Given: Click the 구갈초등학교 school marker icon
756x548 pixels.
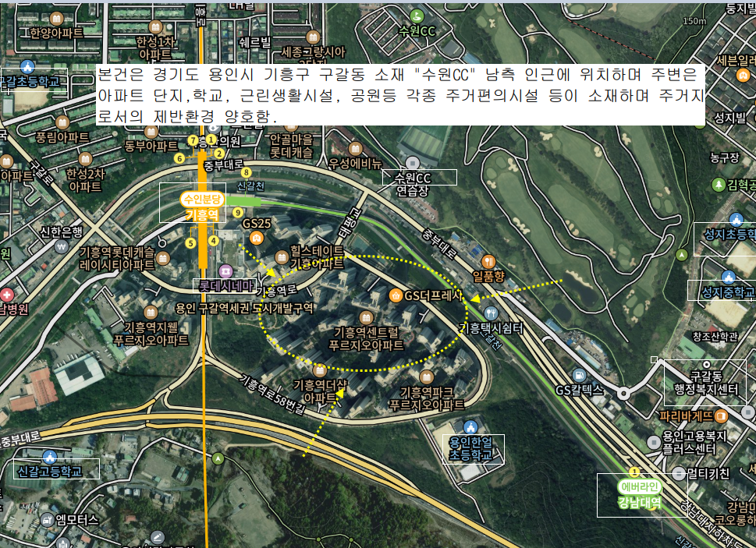Looking at the screenshot, I should click(27, 66).
